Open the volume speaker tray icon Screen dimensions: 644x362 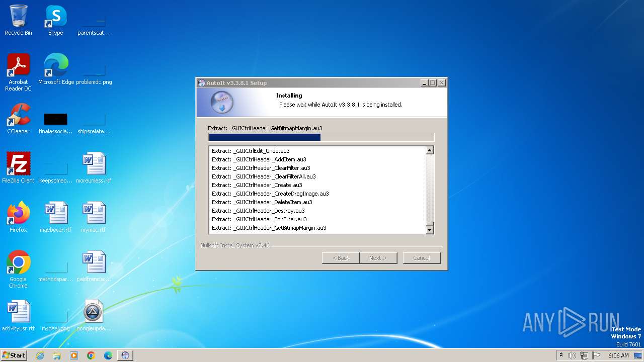click(x=572, y=355)
